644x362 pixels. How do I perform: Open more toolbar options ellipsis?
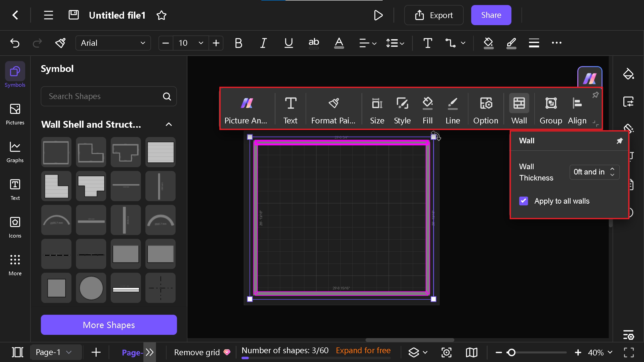click(x=556, y=43)
